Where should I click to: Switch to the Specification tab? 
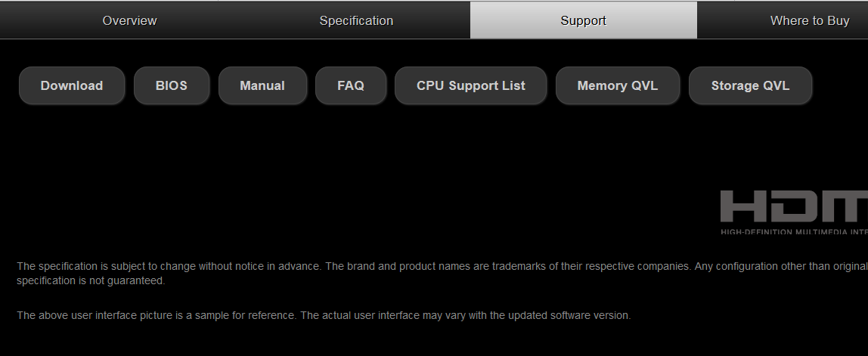pyautogui.click(x=356, y=20)
